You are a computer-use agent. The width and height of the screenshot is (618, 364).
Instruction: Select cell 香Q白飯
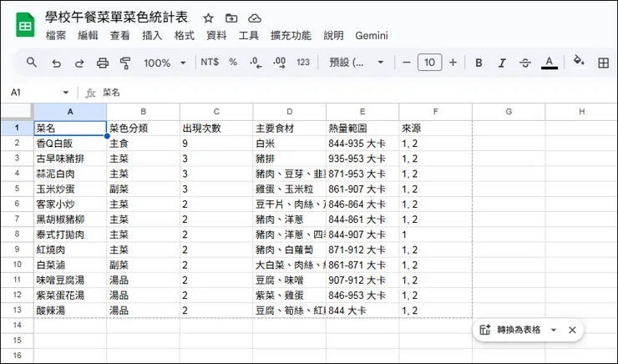pos(70,144)
